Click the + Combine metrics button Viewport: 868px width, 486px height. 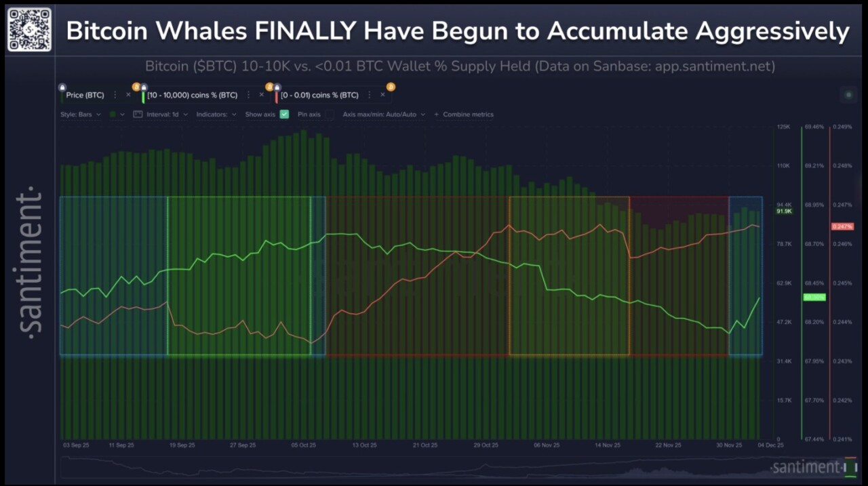point(464,114)
